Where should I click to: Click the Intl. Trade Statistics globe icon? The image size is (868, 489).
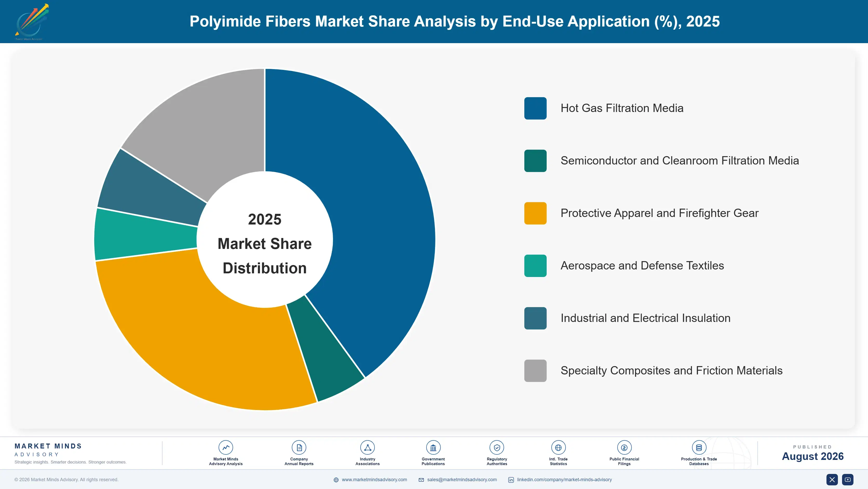[x=558, y=447]
